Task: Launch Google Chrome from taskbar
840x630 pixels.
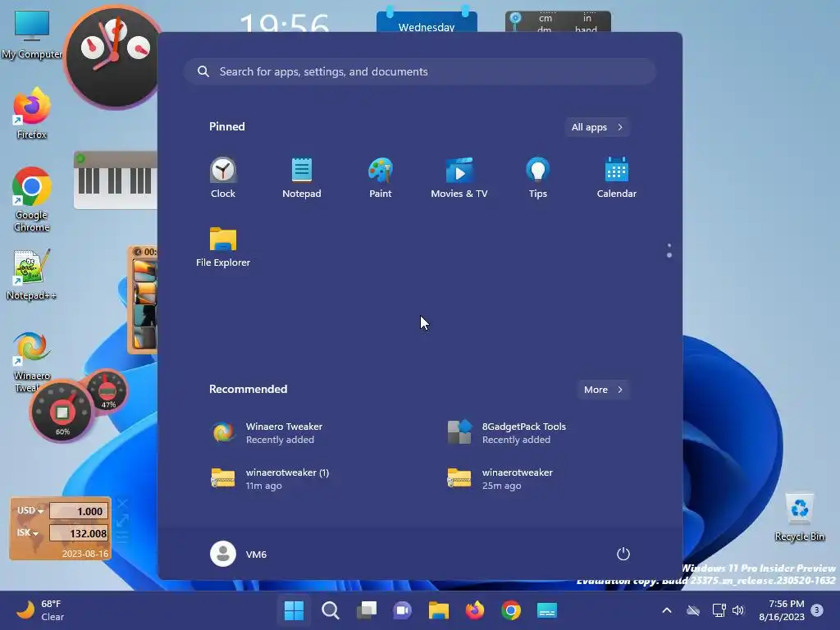Action: click(511, 610)
